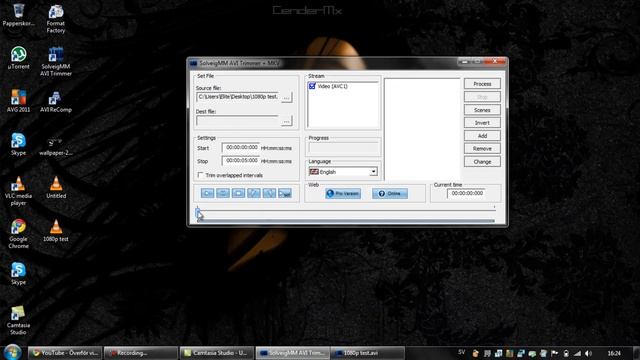Select AVI ReComp desktop icon
The width and height of the screenshot is (640, 360).
coord(56,101)
